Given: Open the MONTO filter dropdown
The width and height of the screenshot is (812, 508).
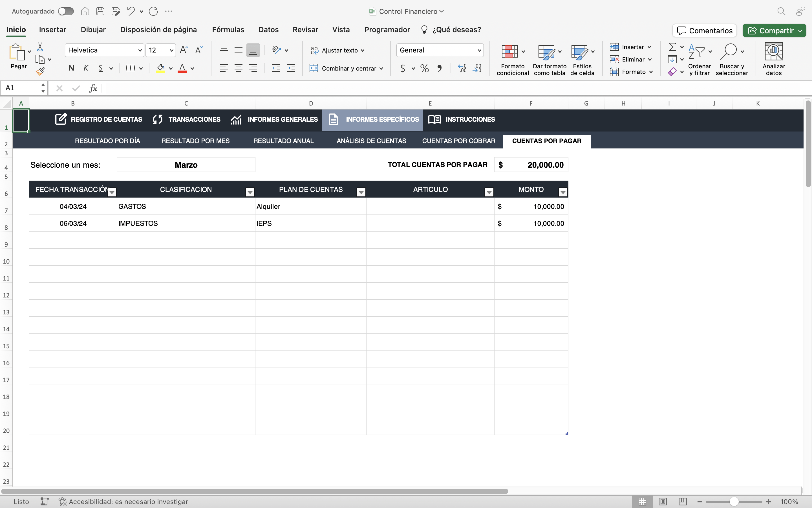Looking at the screenshot, I should [x=563, y=192].
